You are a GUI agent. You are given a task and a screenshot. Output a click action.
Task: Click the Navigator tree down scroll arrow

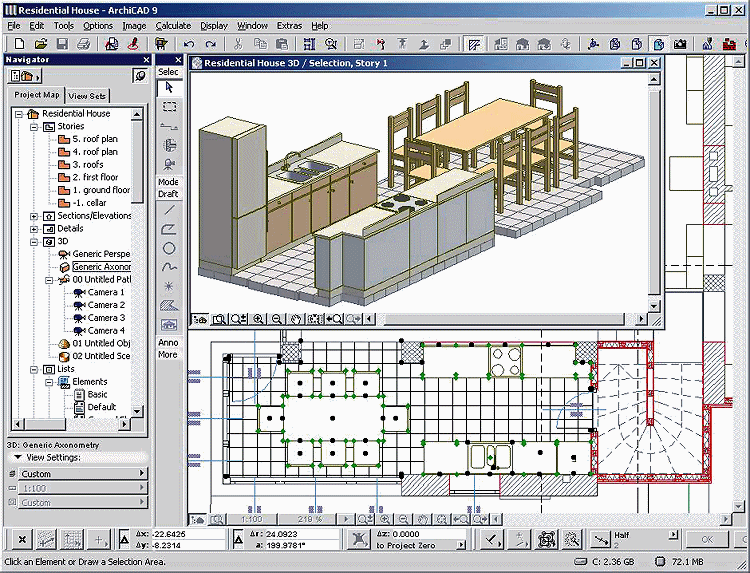[x=137, y=411]
